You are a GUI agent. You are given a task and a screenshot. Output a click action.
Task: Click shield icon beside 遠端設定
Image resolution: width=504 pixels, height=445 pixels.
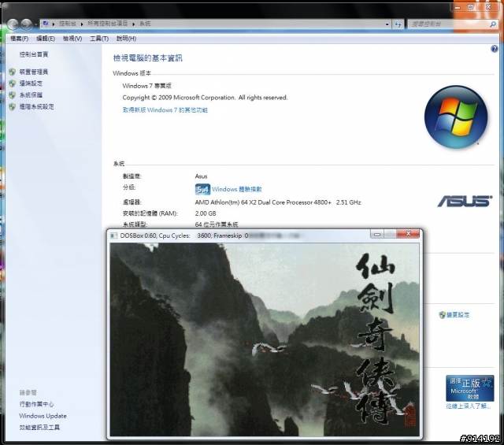pos(13,83)
